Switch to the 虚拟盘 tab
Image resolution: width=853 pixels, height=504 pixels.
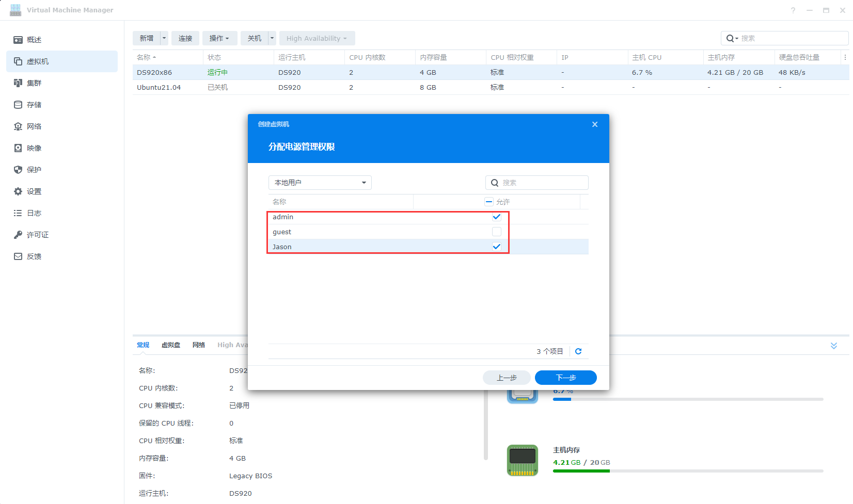point(171,345)
